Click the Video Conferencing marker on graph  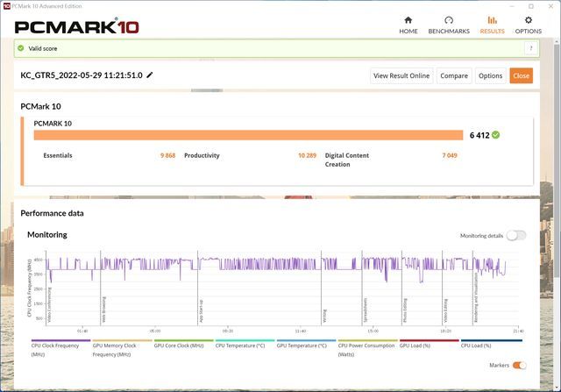[49, 304]
